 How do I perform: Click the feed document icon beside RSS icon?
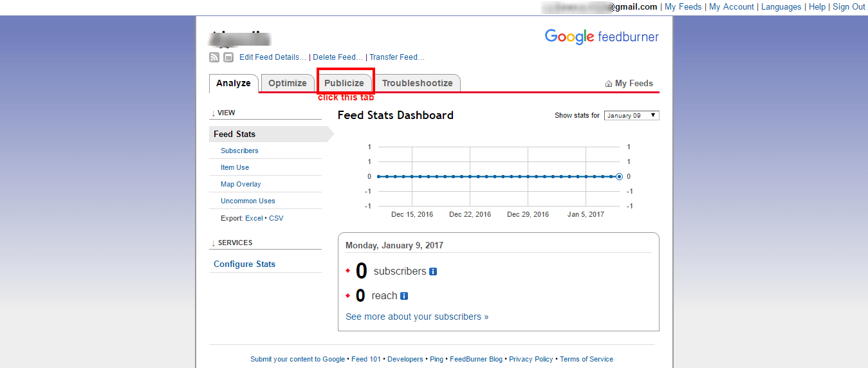coord(228,57)
